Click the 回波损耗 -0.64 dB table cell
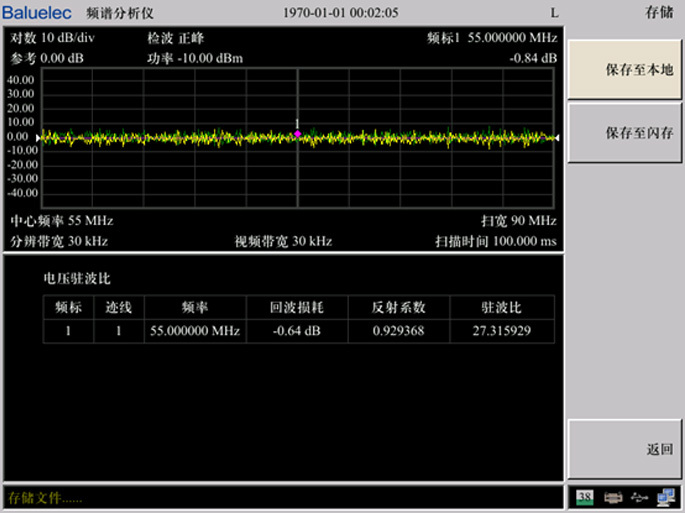Viewport: 685px width, 513px height. [x=296, y=330]
